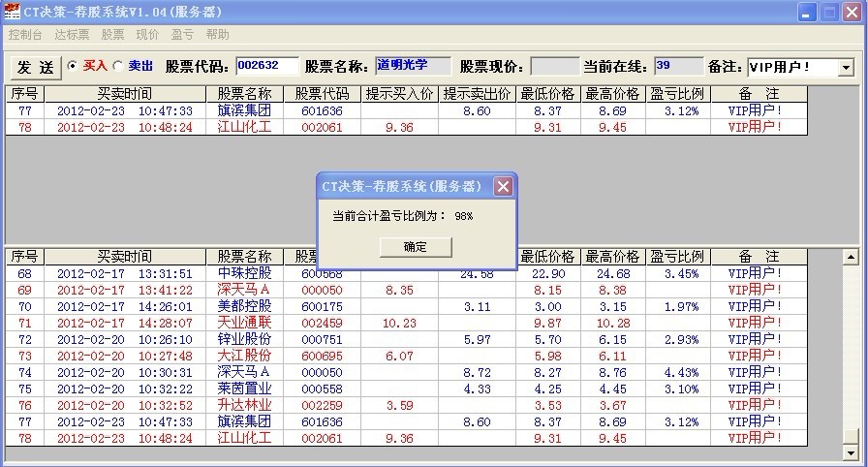Select 深天马A row with number 69

click(406, 290)
